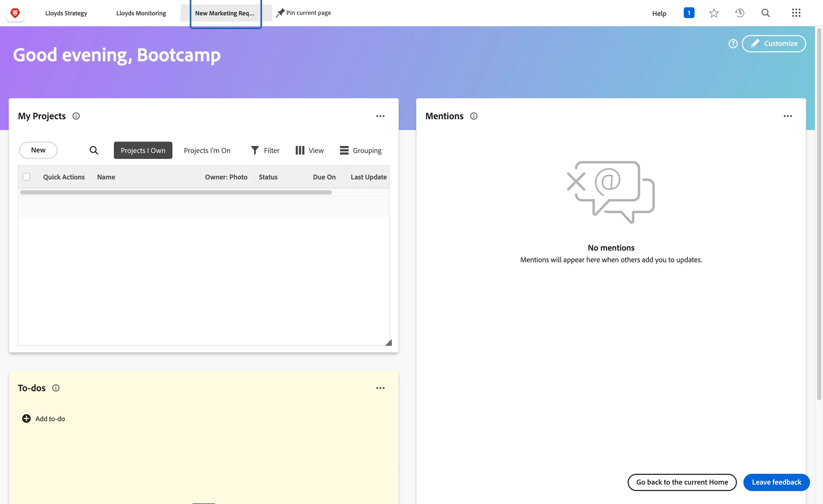Open the notifications badge showing 1
Image resolution: width=823 pixels, height=504 pixels.
coord(689,13)
